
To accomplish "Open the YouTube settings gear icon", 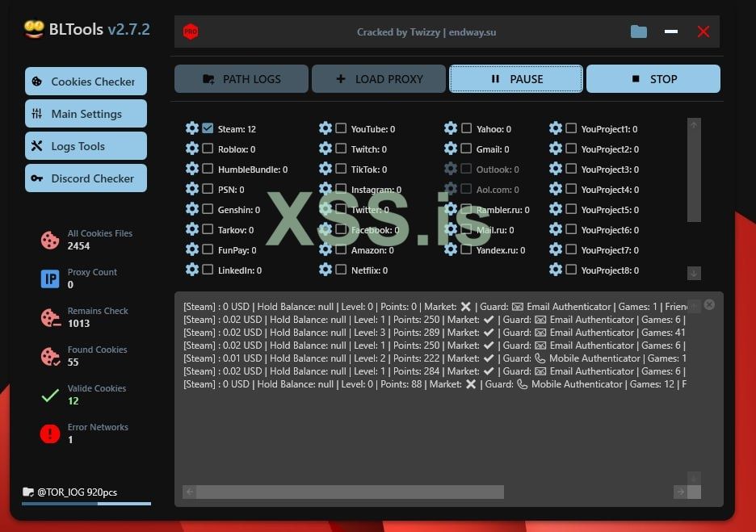I will [x=325, y=128].
